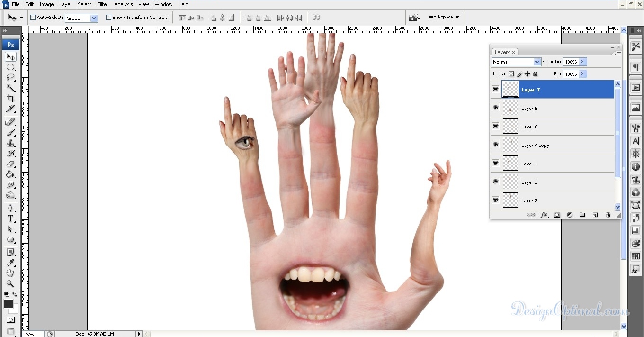Select the Notes tool

click(10, 253)
